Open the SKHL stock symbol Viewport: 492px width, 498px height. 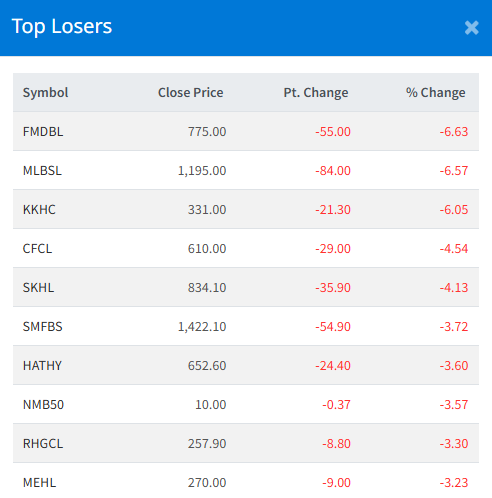tap(38, 287)
